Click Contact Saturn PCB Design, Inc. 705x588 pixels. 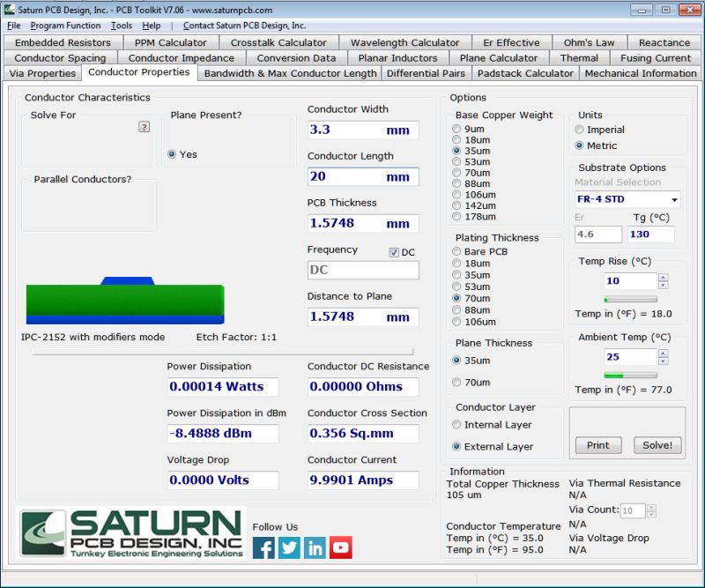[245, 26]
